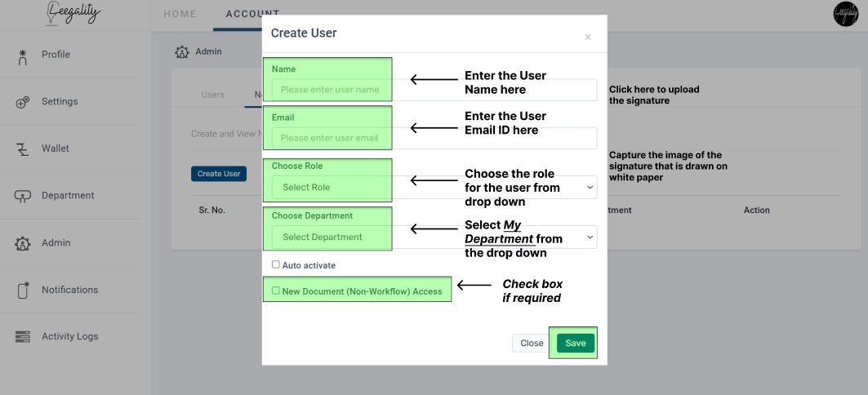
Task: Open Wallet in the sidebar
Action: pos(56,149)
